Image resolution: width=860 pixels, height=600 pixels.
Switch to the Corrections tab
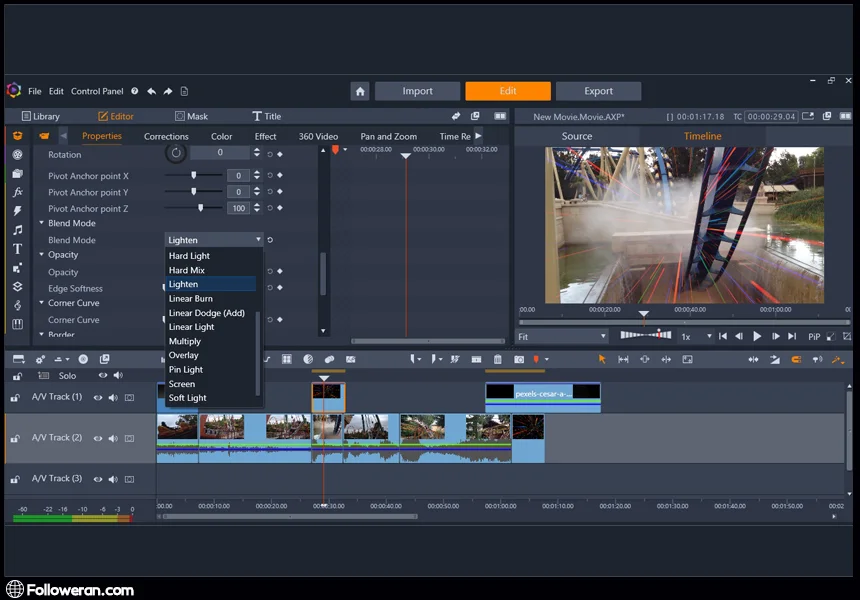(x=166, y=136)
